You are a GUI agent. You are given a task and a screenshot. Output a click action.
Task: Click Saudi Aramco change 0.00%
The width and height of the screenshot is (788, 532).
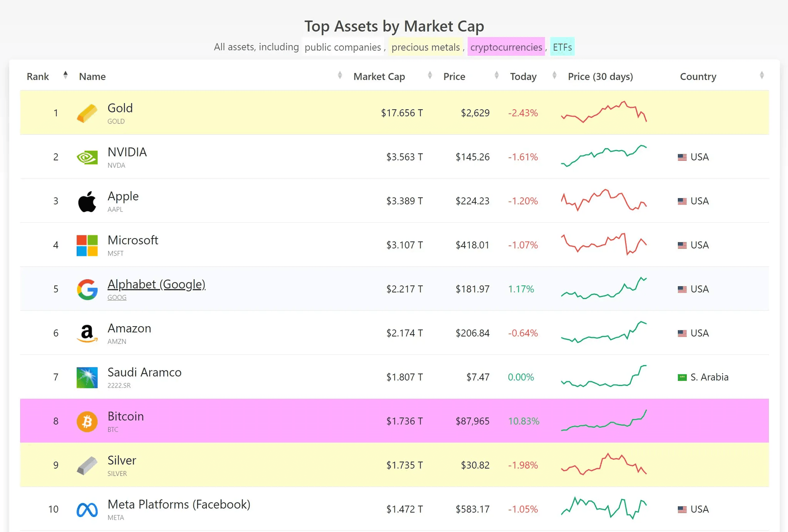[521, 377]
